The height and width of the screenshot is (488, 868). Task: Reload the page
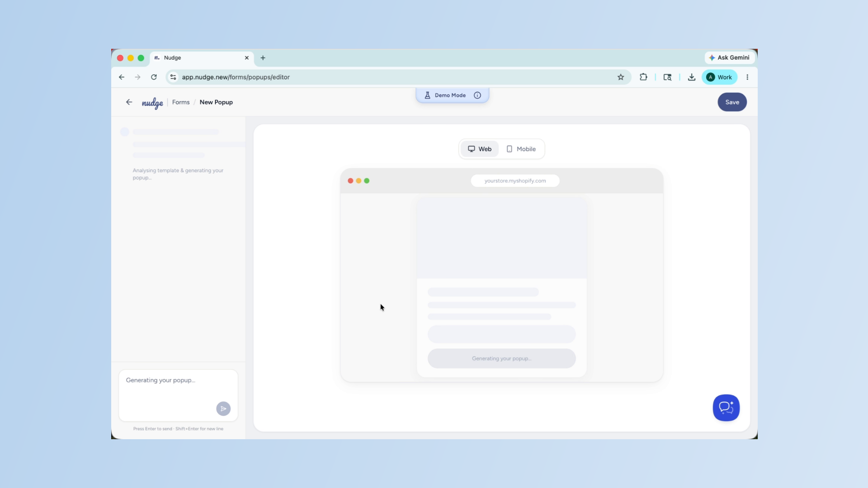tap(154, 77)
